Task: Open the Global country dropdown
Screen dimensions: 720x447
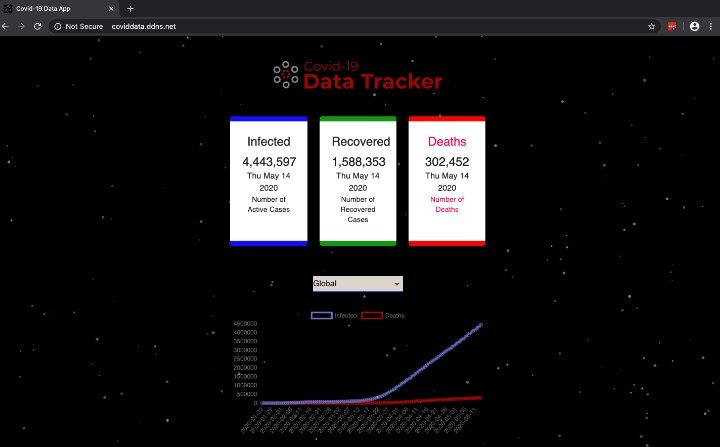Action: tap(358, 283)
